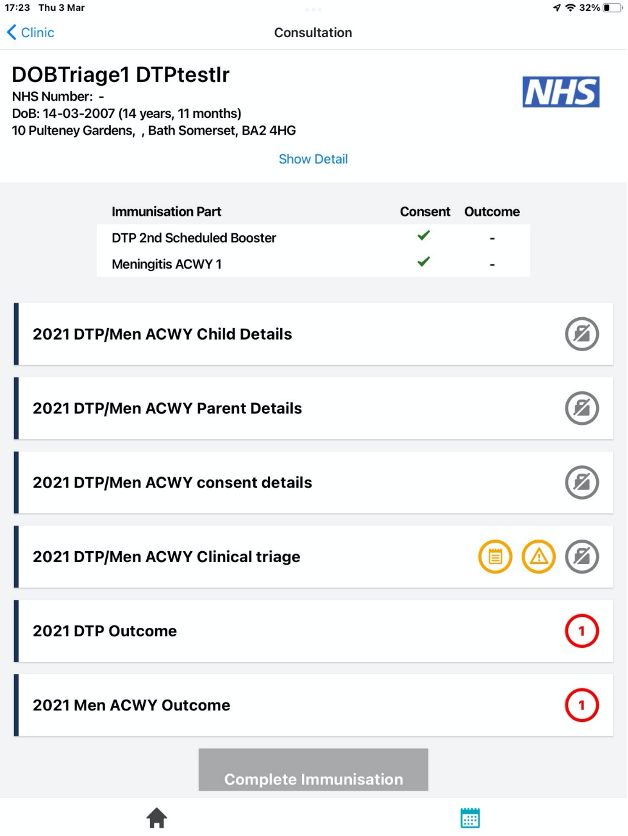Click the red badge on DTP Outcome
Screen dimensions: 628x836
(x=581, y=631)
